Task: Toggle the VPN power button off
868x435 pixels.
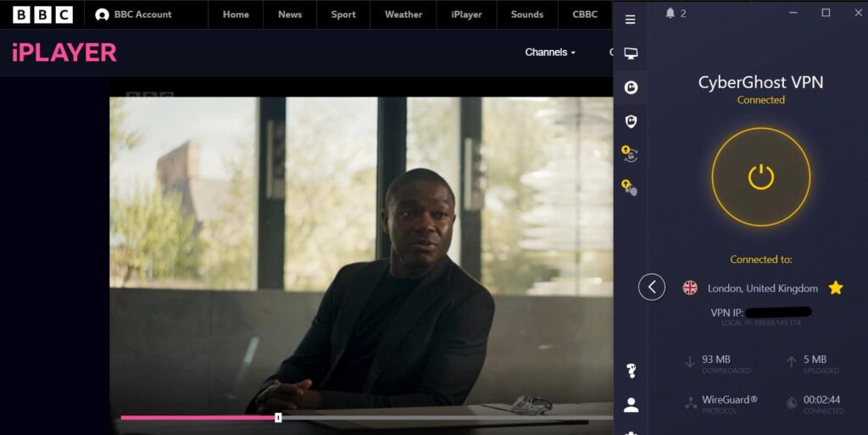Action: (x=760, y=177)
